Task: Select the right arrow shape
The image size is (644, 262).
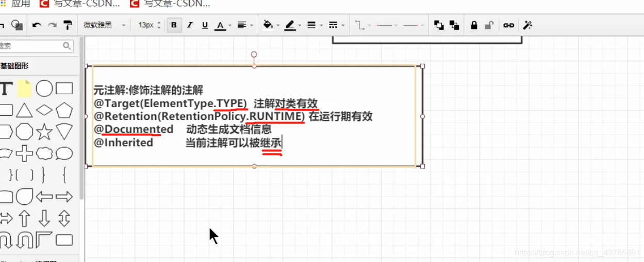Action: 64,196
